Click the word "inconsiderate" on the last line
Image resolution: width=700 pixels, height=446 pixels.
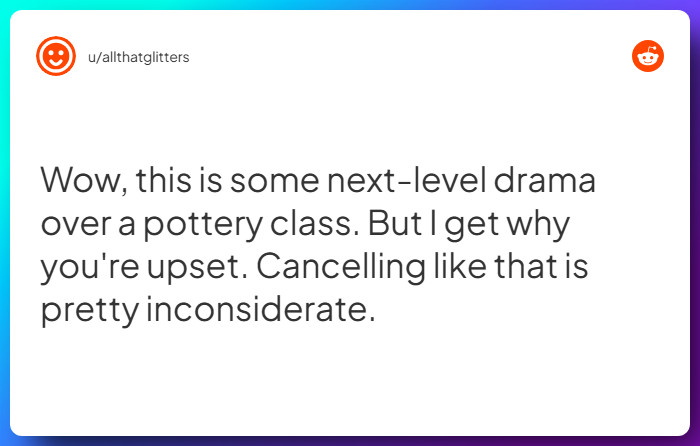click(x=260, y=311)
